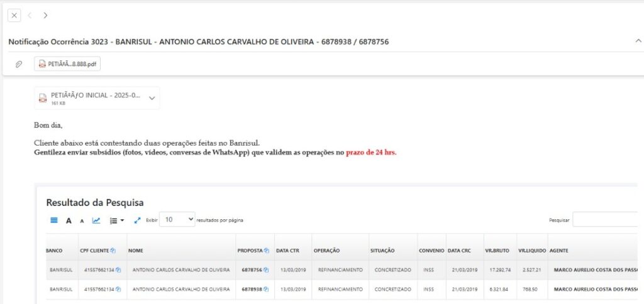Expand the PETIÇÃO INICIAL attachment dropdown arrow

(152, 98)
